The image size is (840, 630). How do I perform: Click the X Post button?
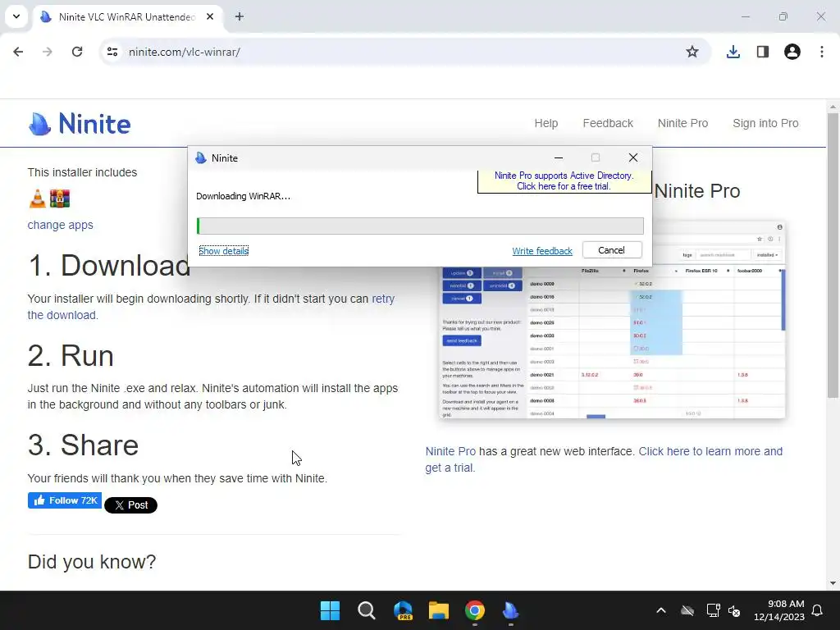click(130, 505)
